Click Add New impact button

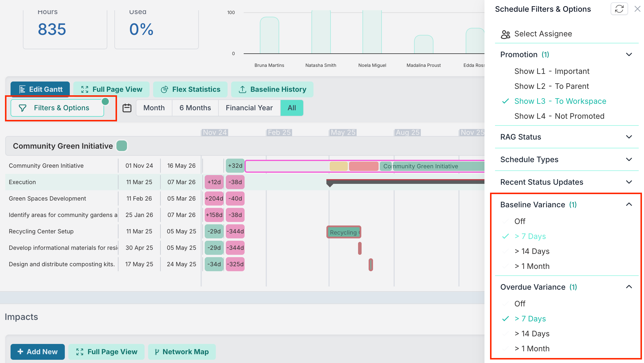[x=38, y=352]
